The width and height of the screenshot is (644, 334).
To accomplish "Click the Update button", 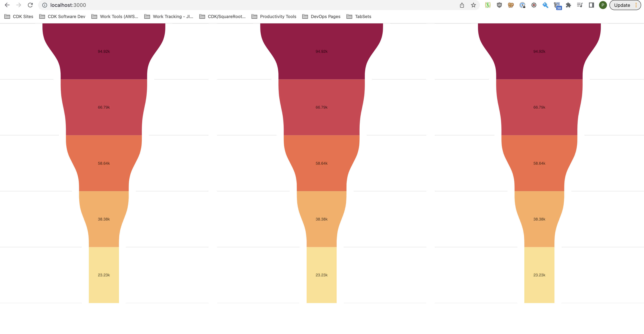I will [x=622, y=5].
